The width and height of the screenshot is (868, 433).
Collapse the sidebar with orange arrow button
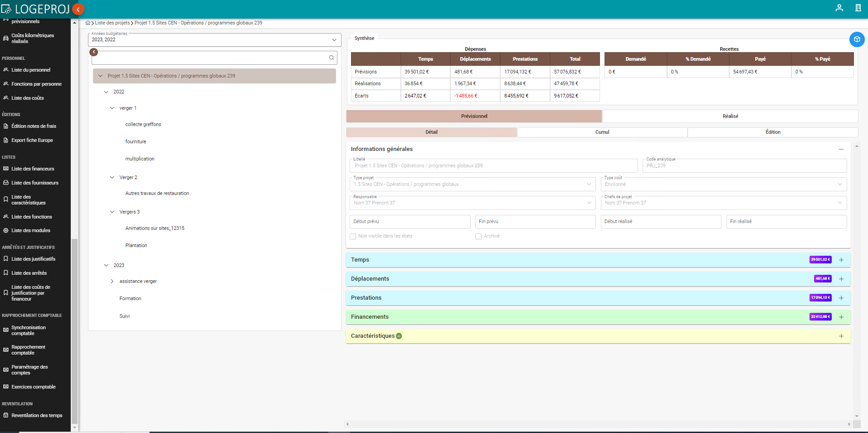[78, 9]
